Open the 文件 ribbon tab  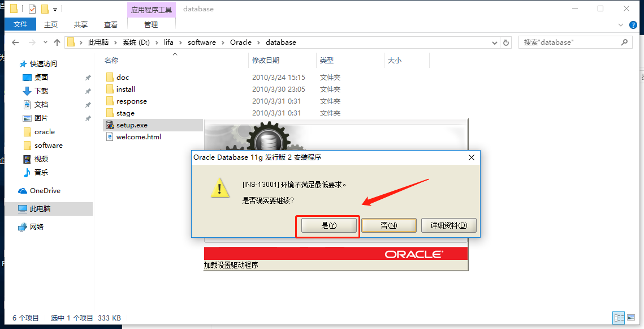click(20, 24)
